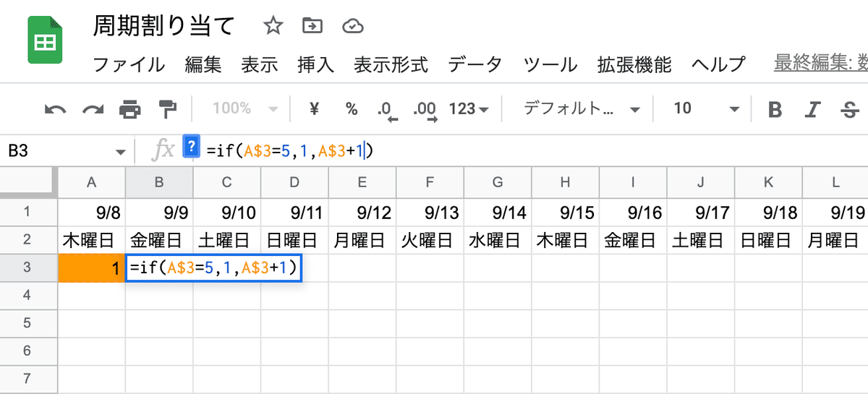
Task: Format as percent
Action: [352, 109]
